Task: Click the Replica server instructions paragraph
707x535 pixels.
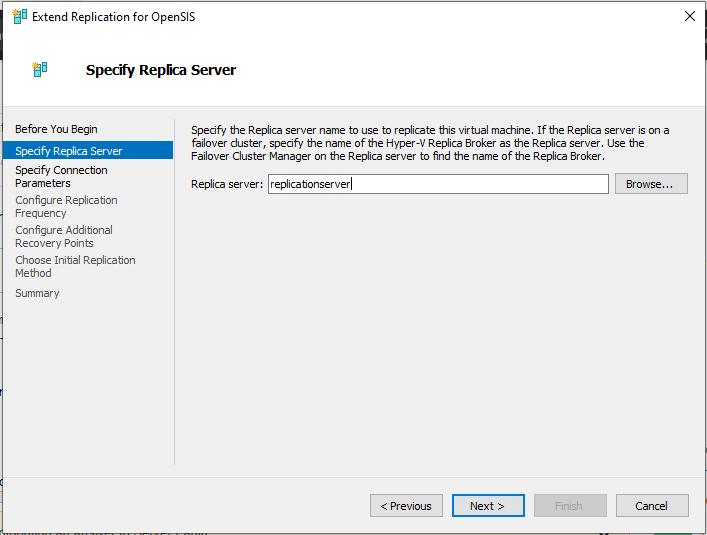Action: (x=430, y=143)
